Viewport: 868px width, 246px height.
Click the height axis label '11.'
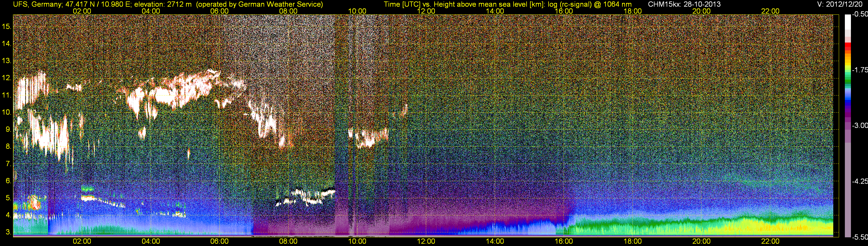click(7, 95)
